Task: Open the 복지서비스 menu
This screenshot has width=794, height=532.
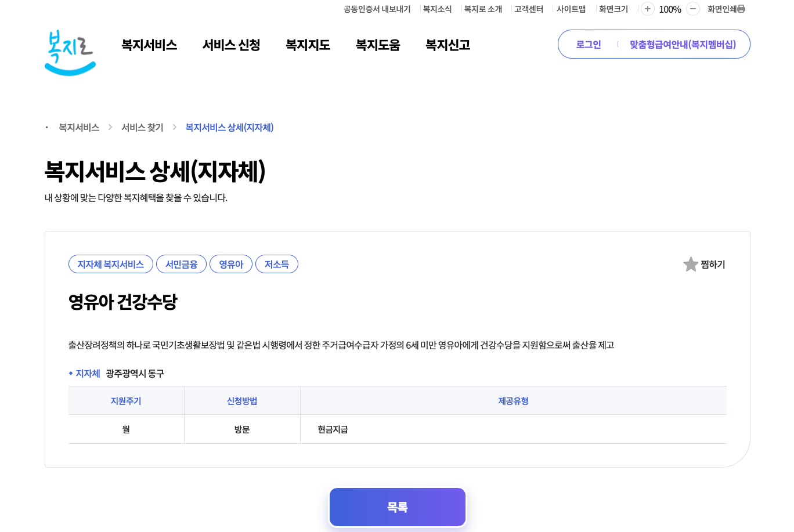Action: 149,45
